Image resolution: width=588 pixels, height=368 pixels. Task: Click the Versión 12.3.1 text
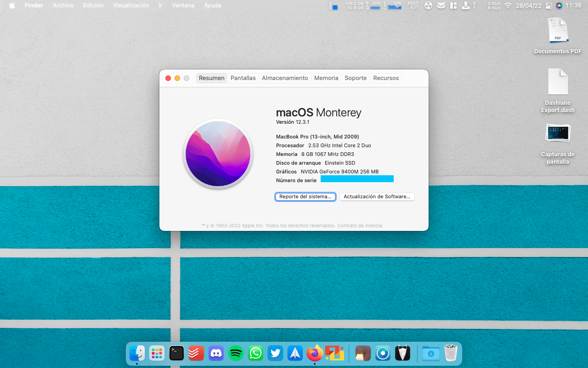coord(293,122)
